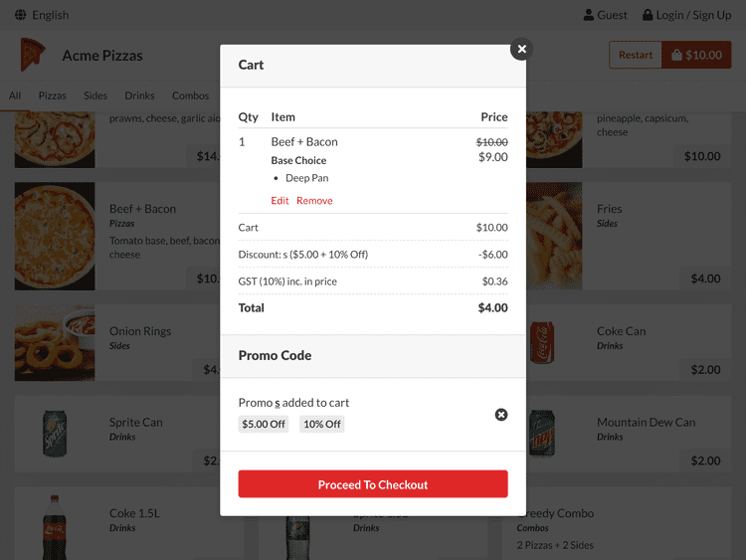Click the Login / Sign Up link
This screenshot has width=746, height=560.
coord(693,15)
